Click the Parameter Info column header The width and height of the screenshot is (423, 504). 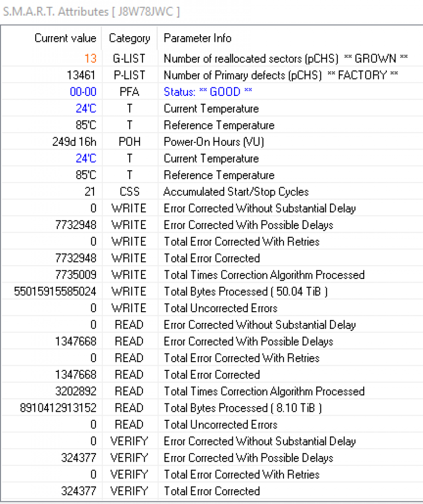coord(197,38)
